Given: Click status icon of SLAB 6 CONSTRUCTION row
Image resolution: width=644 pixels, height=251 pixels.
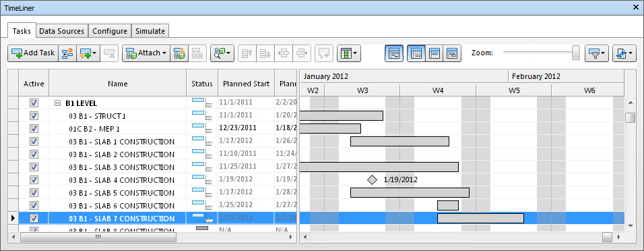Looking at the screenshot, I should point(201,204).
